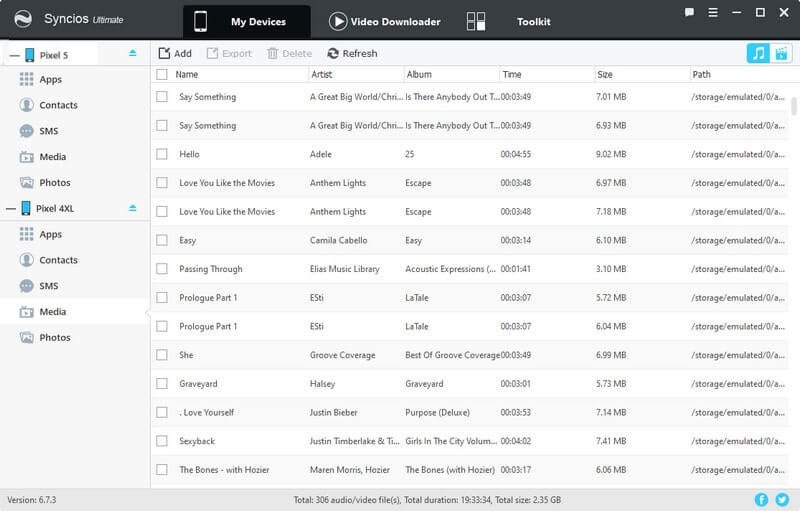The height and width of the screenshot is (511, 800).
Task: Select album text 'Purpose (Deluxe)'
Action: [437, 412]
